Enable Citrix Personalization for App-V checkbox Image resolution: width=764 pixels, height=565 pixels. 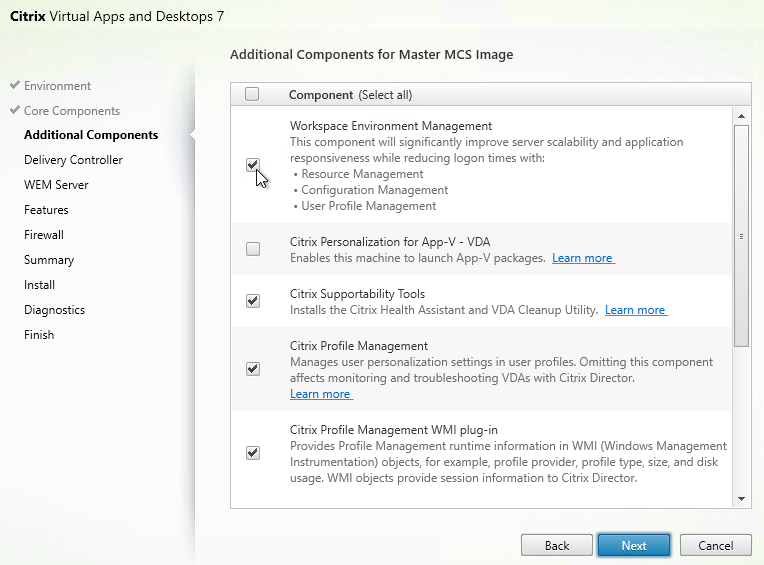pyautogui.click(x=253, y=249)
